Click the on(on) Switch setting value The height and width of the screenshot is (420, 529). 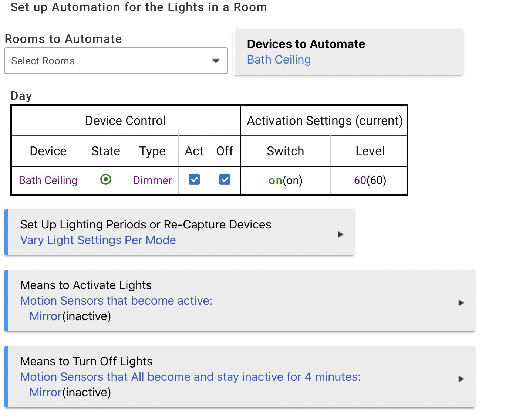(286, 180)
